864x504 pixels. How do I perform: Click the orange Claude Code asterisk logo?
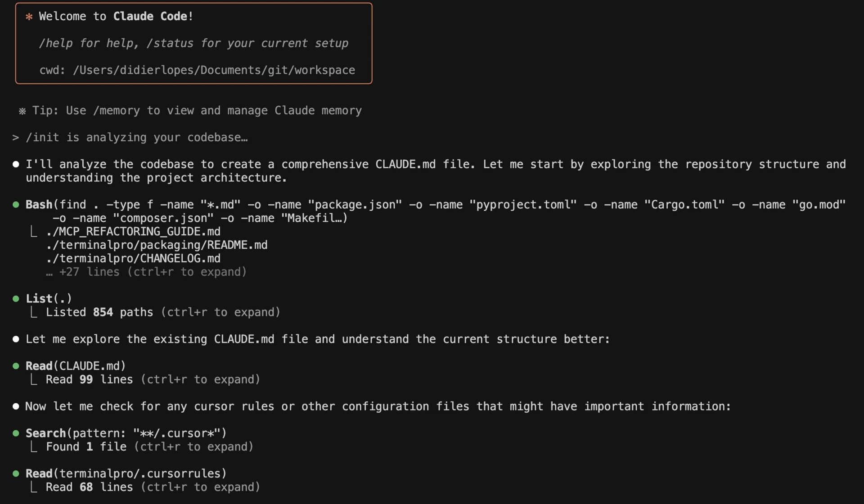coord(29,17)
